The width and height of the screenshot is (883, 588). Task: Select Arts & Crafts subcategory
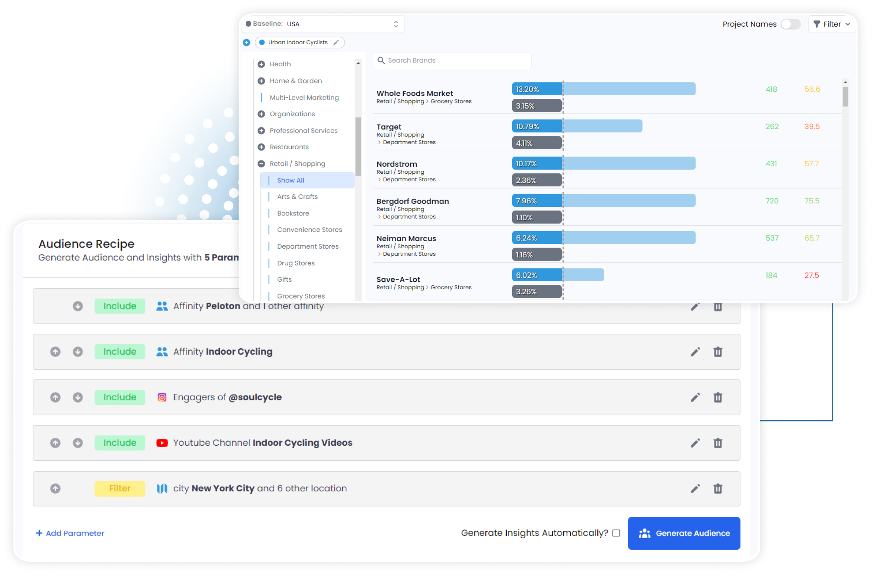[297, 197]
